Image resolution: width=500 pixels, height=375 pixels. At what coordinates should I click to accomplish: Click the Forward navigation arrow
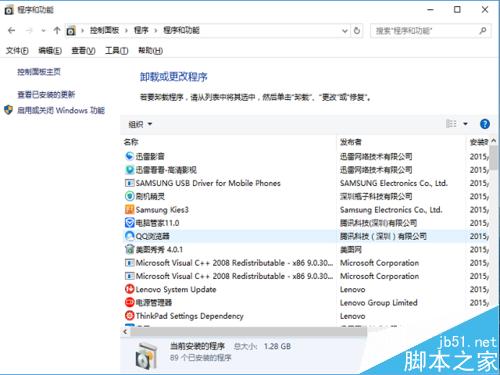point(29,31)
